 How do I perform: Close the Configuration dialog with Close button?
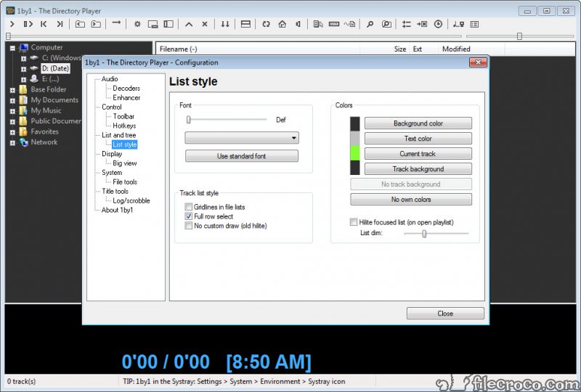click(x=445, y=313)
